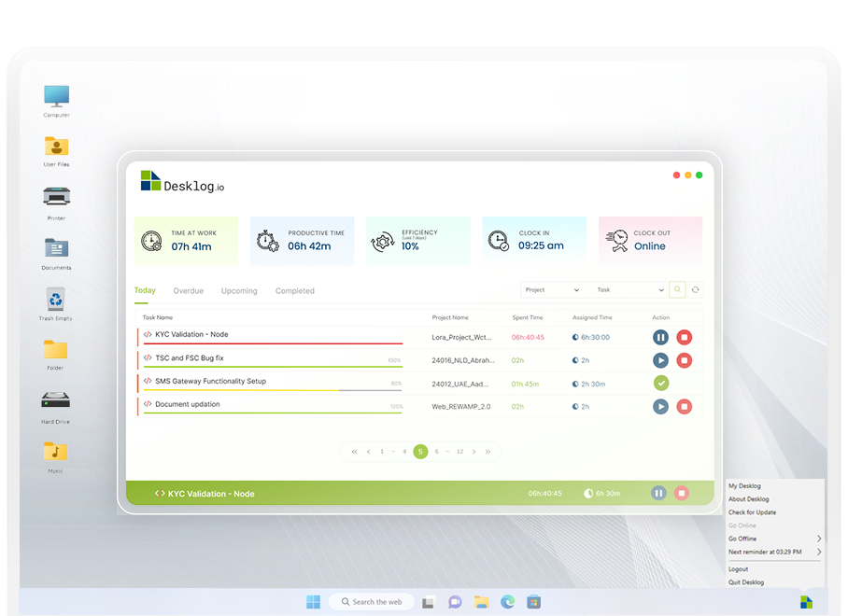Image resolution: width=848 pixels, height=616 pixels.
Task: Select Check for Update in tray menu
Action: tap(752, 512)
